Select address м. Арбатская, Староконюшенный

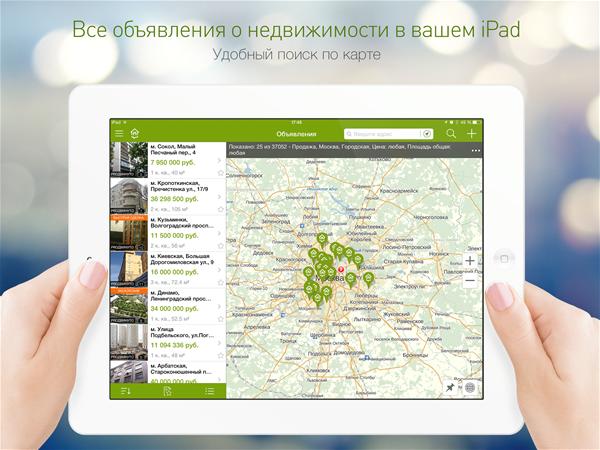[181, 369]
